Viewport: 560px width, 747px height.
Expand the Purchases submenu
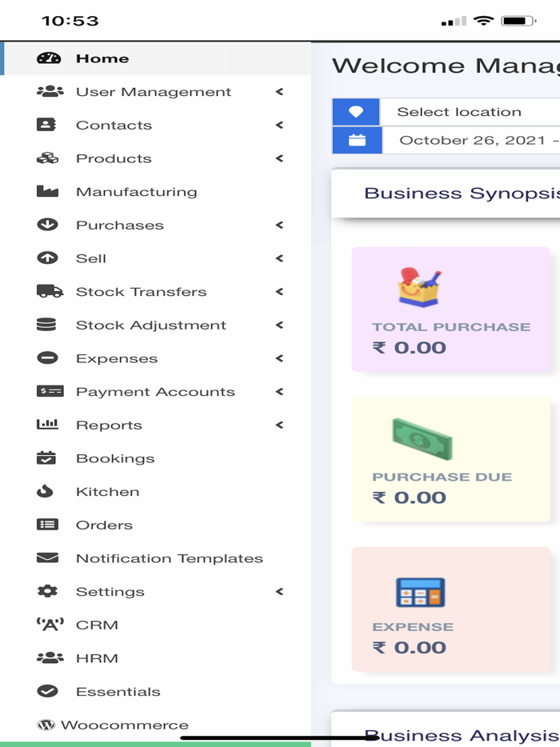279,225
